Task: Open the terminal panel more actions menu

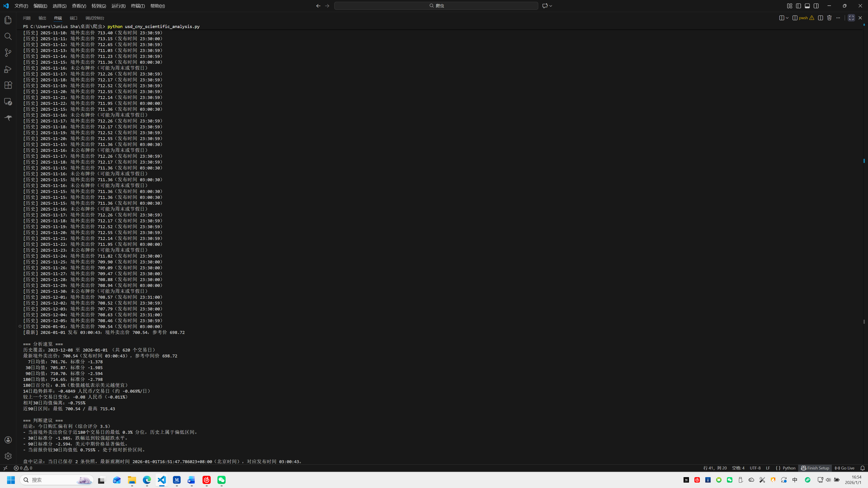Action: pos(838,18)
